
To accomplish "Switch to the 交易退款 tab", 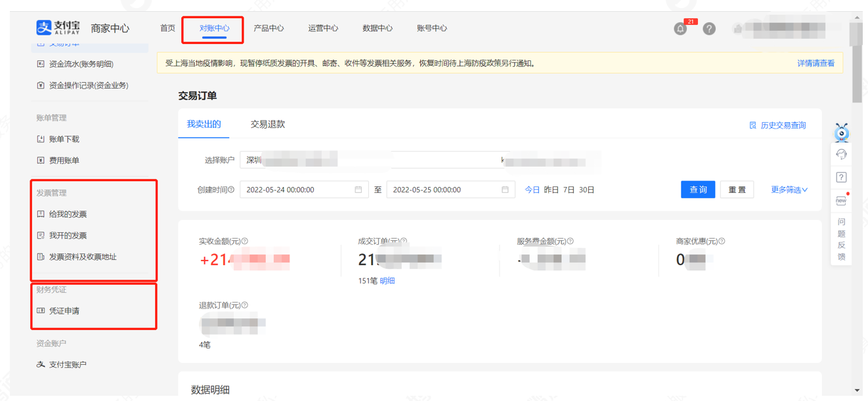I will pyautogui.click(x=268, y=124).
